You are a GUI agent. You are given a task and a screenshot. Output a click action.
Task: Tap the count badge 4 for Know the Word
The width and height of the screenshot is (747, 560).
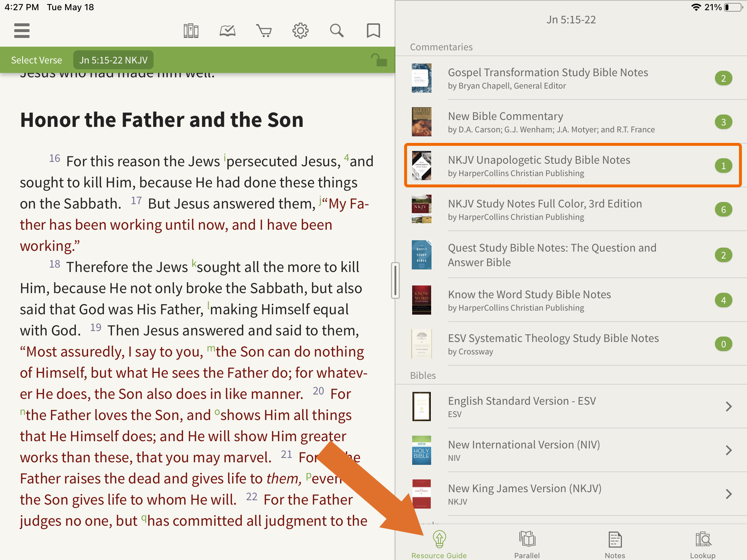click(723, 300)
